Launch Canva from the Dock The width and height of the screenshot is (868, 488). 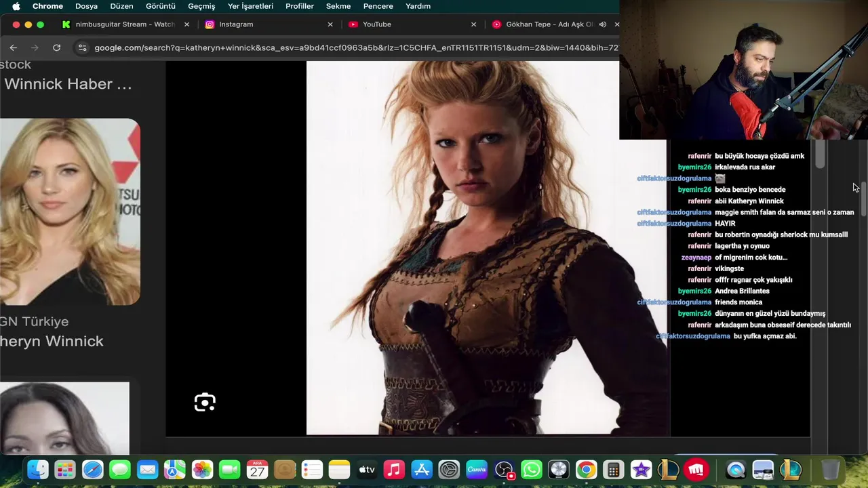click(477, 470)
